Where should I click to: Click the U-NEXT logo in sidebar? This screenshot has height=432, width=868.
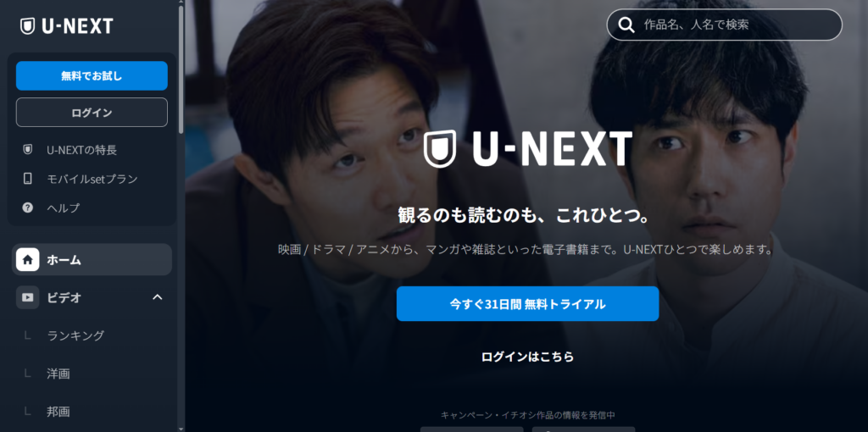[66, 26]
